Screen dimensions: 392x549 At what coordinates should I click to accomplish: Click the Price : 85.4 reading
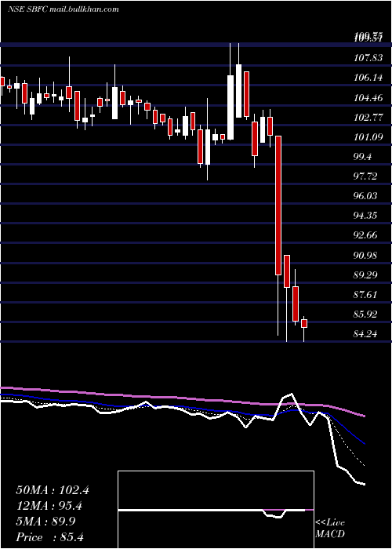[x=49, y=537]
